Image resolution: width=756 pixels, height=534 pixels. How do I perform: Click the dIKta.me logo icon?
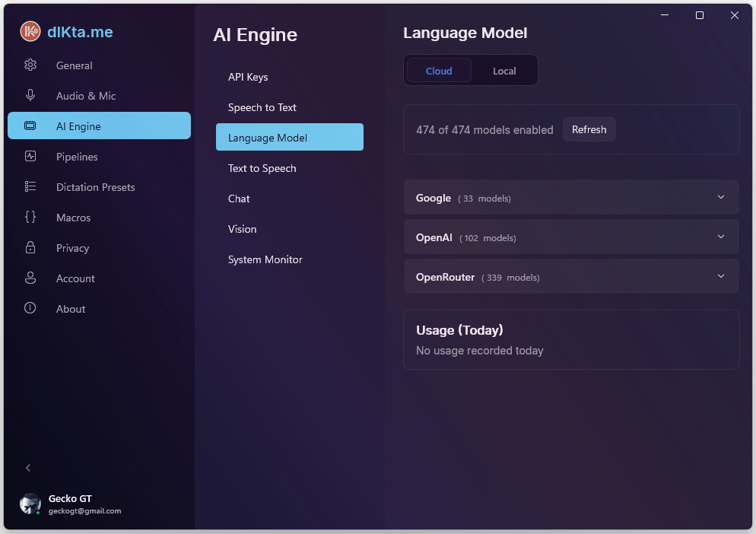tap(30, 31)
